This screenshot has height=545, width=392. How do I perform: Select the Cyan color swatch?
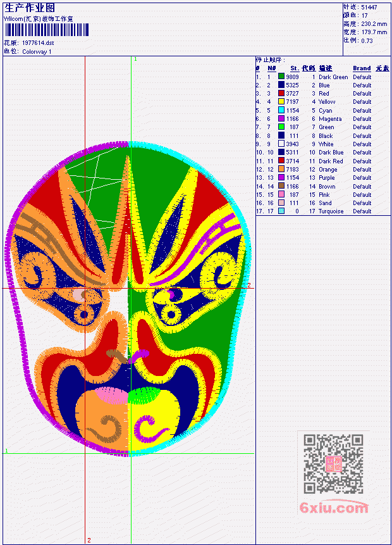[281, 110]
